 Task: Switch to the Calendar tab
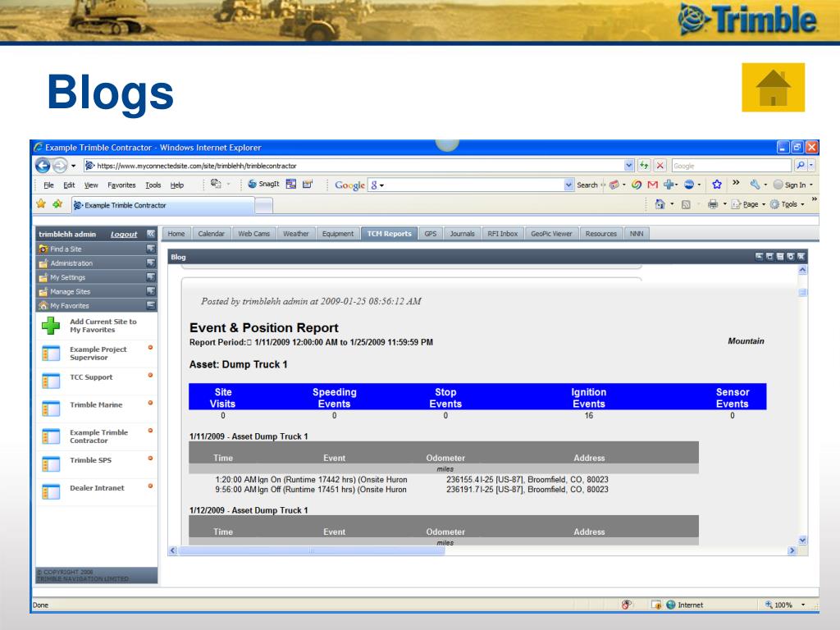pyautogui.click(x=211, y=234)
